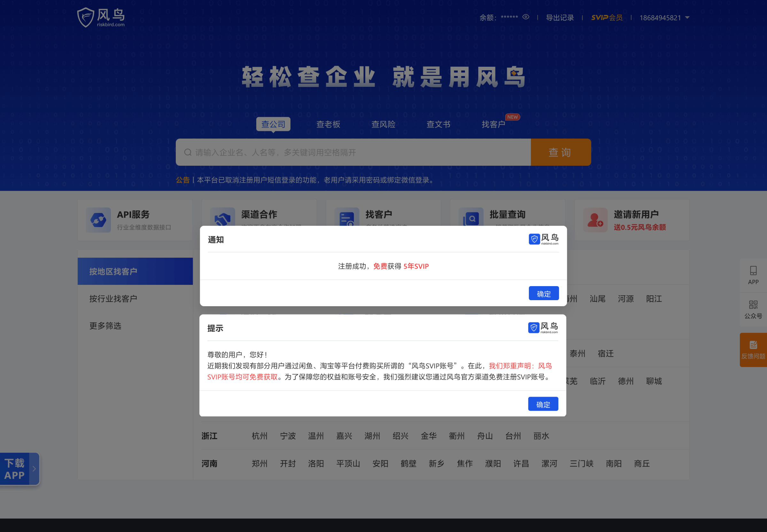
Task: Select city 杭州 under 浙江
Action: pos(260,436)
